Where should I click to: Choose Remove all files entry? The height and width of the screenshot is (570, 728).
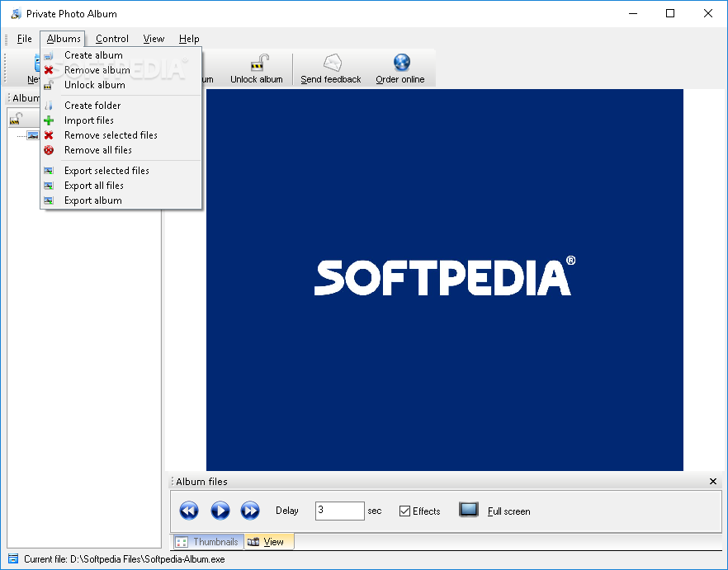[121, 150]
